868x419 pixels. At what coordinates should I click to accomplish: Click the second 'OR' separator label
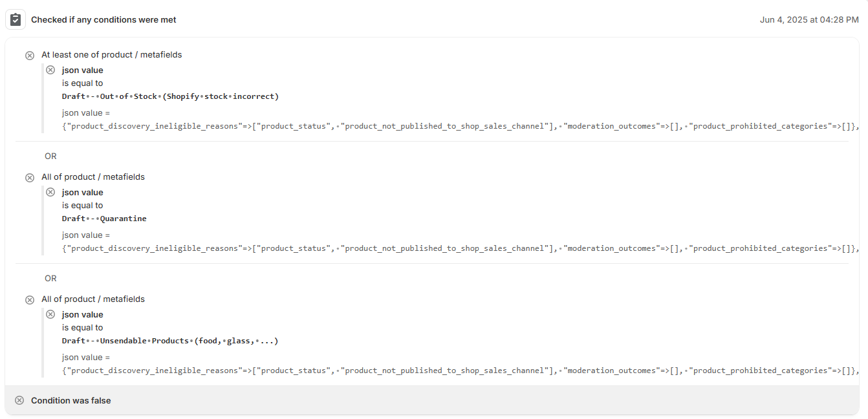click(50, 279)
